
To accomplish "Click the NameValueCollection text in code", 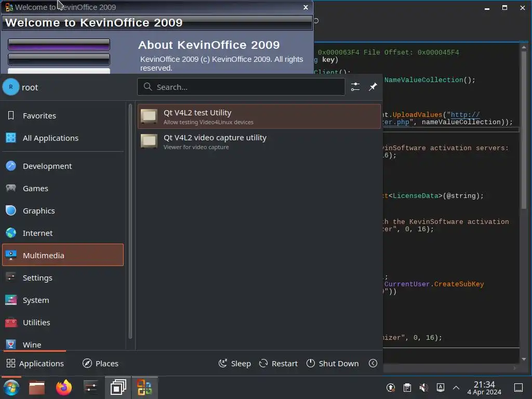I will coord(423,80).
